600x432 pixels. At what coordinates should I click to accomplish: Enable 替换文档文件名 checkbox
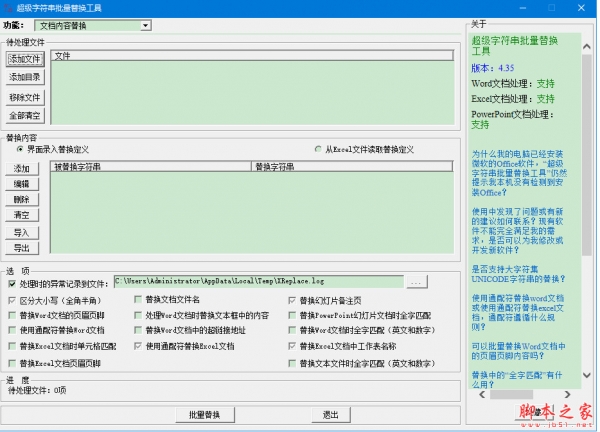[x=138, y=300]
